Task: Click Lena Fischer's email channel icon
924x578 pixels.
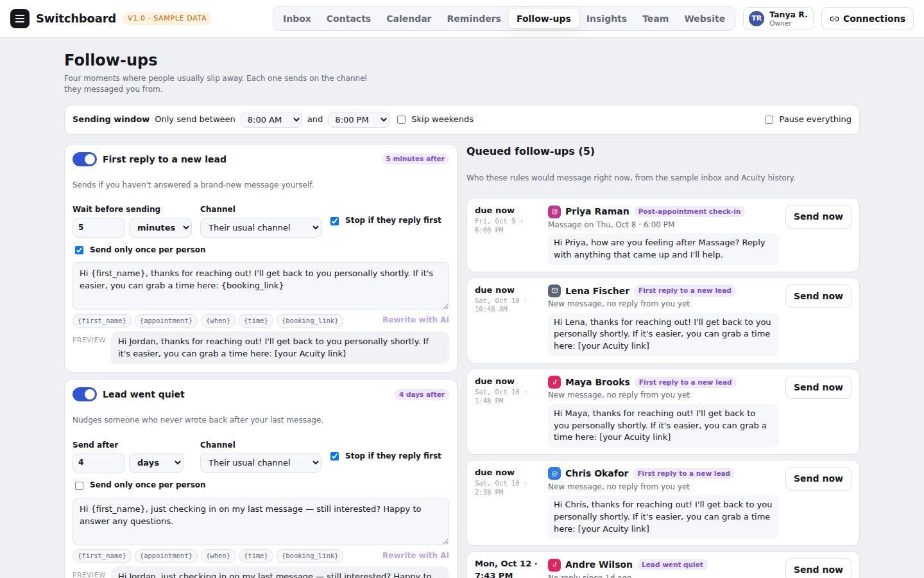Action: (x=554, y=291)
